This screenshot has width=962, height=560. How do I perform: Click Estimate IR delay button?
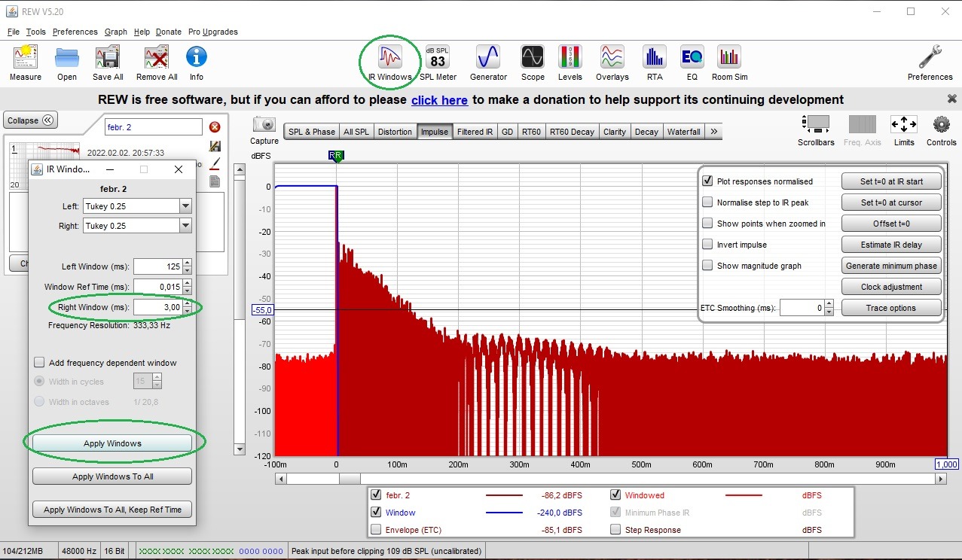(892, 245)
